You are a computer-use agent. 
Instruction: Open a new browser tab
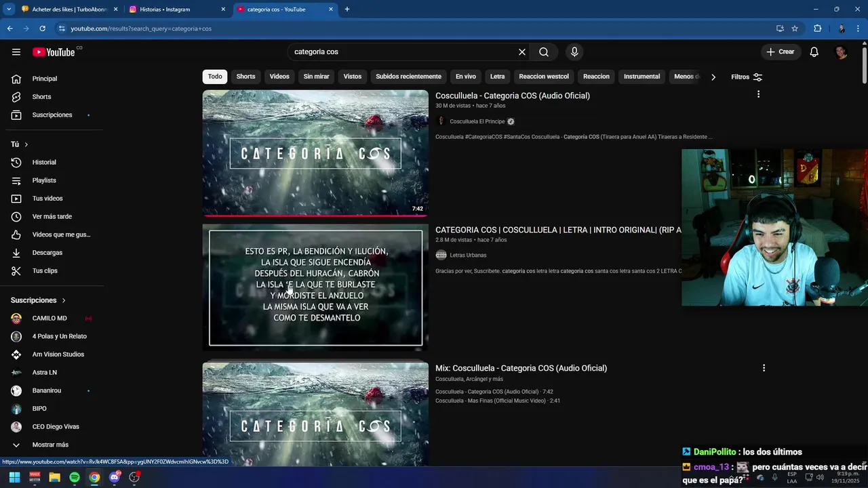(347, 9)
